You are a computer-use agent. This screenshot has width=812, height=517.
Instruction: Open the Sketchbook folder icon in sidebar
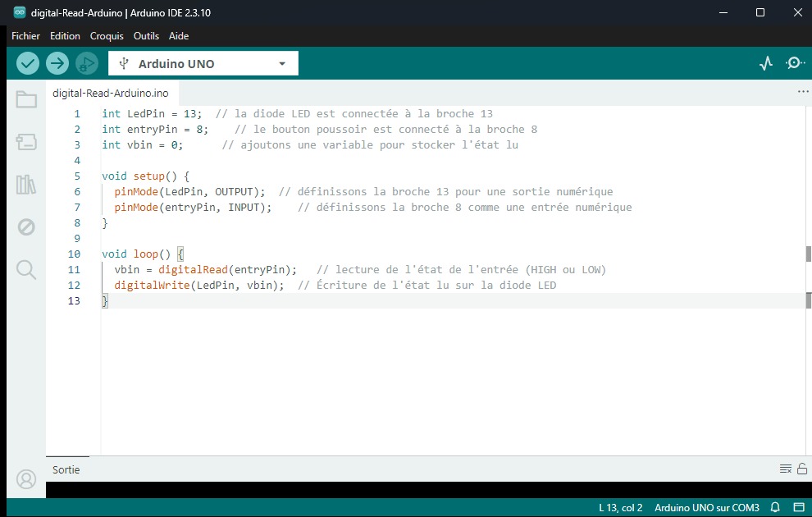point(26,99)
